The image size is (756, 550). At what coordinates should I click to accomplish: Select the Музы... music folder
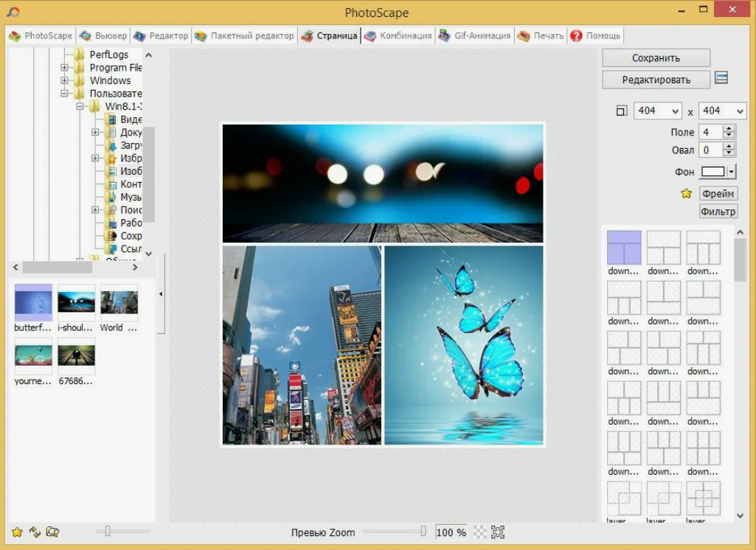coord(131,197)
